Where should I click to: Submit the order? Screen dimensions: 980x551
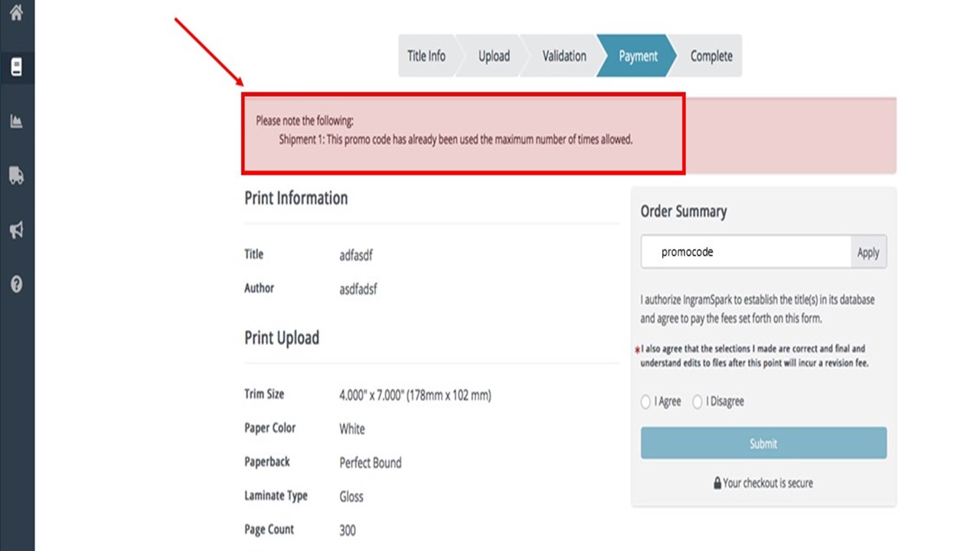763,444
